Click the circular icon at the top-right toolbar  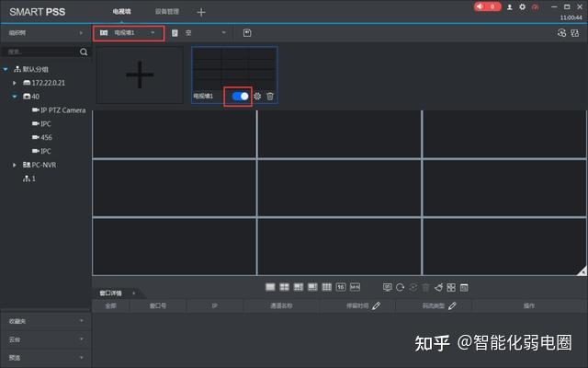pyautogui.click(x=561, y=33)
